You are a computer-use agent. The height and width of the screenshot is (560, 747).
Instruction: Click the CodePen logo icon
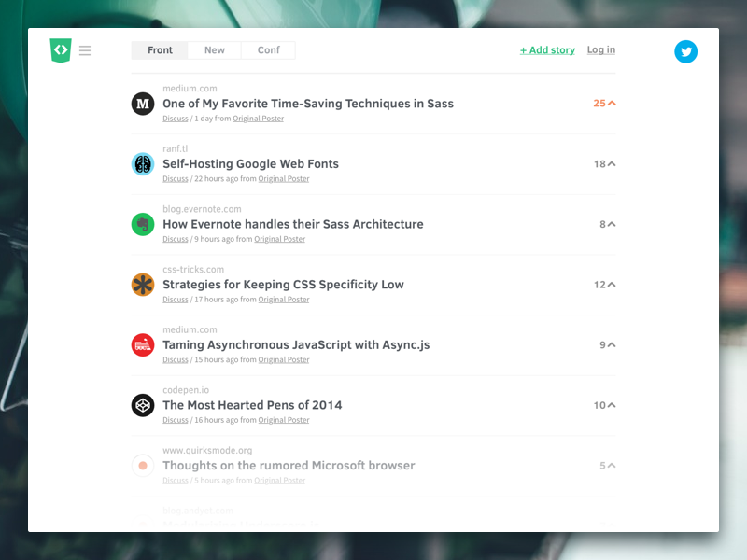[x=142, y=405]
